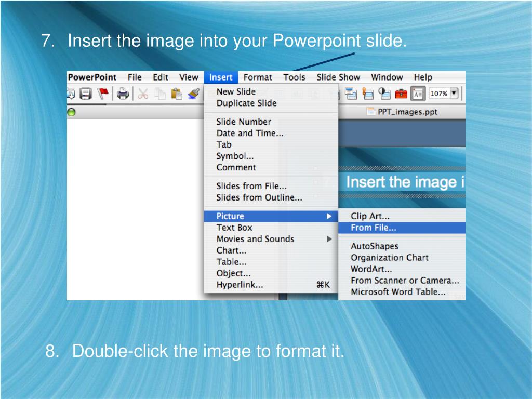Click the green window zoom button
The width and height of the screenshot is (532, 399).
pyautogui.click(x=71, y=112)
